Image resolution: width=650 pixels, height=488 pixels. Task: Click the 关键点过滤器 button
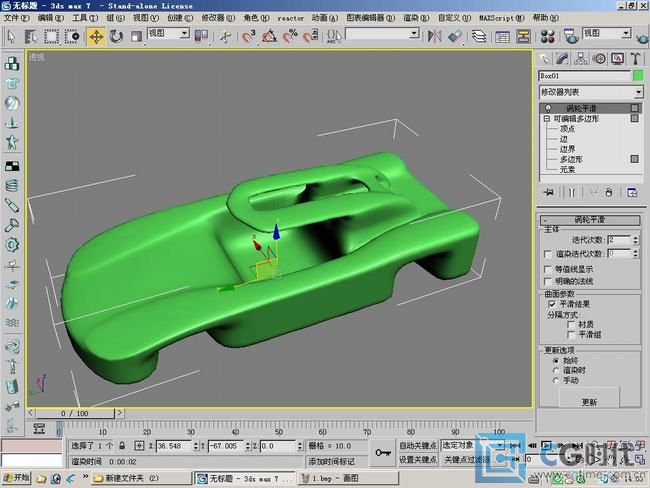coord(467,459)
